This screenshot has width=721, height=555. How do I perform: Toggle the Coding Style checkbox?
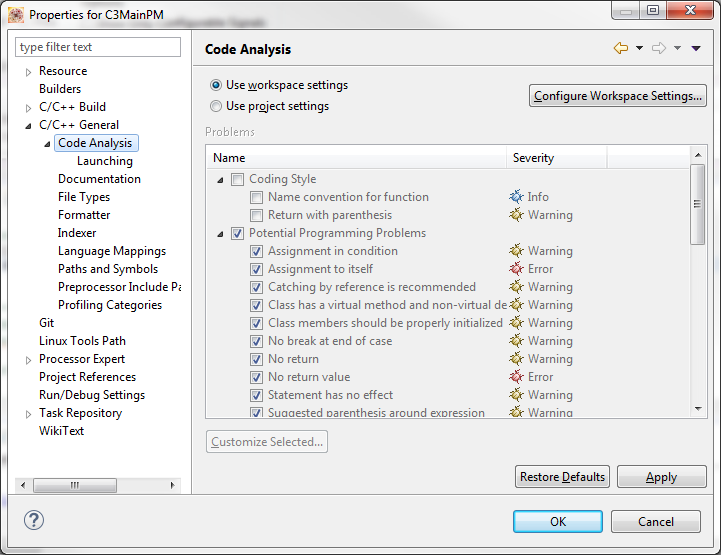pos(237,180)
